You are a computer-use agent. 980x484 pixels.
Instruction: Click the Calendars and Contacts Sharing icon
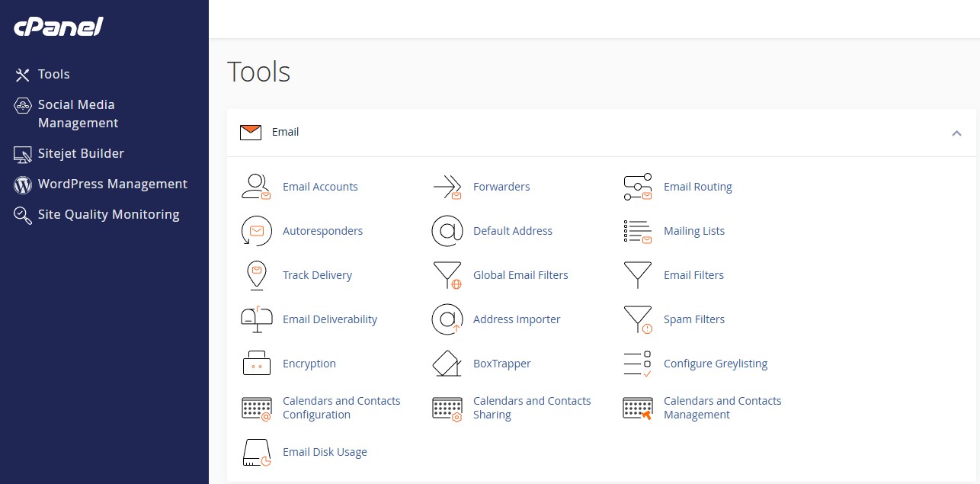[x=447, y=408]
